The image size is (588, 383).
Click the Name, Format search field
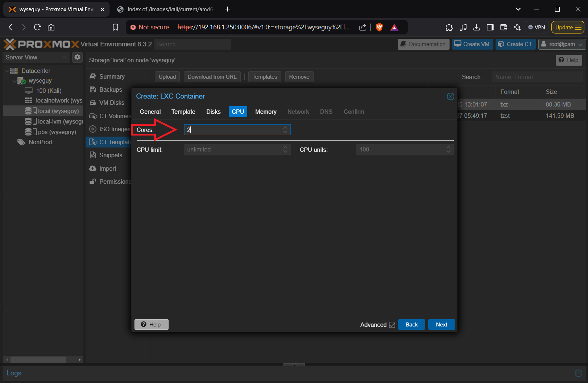coord(537,77)
